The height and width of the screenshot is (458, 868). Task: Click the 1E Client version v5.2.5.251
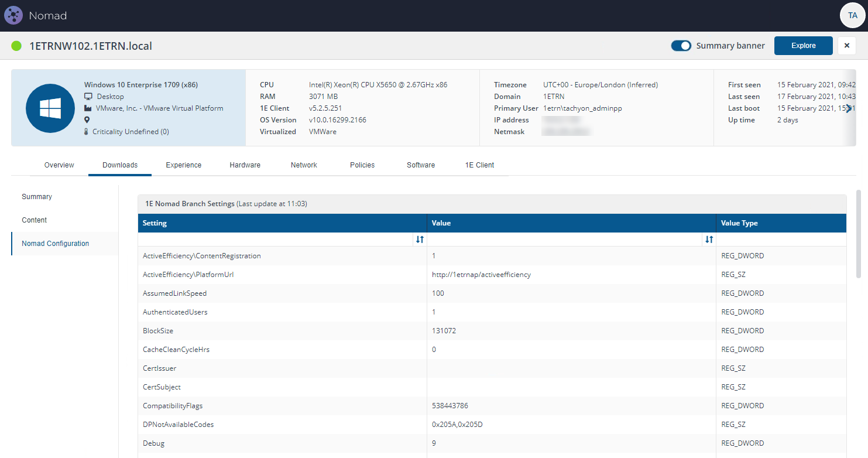pos(325,108)
